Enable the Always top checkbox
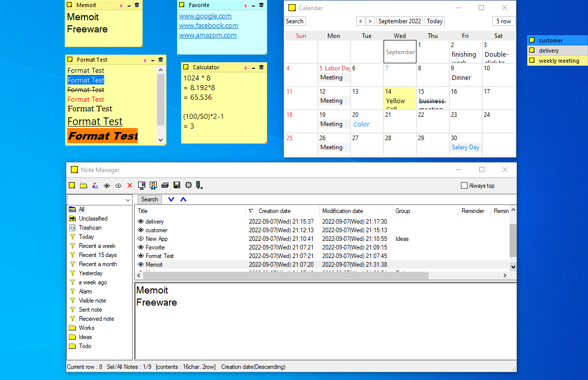 (464, 186)
